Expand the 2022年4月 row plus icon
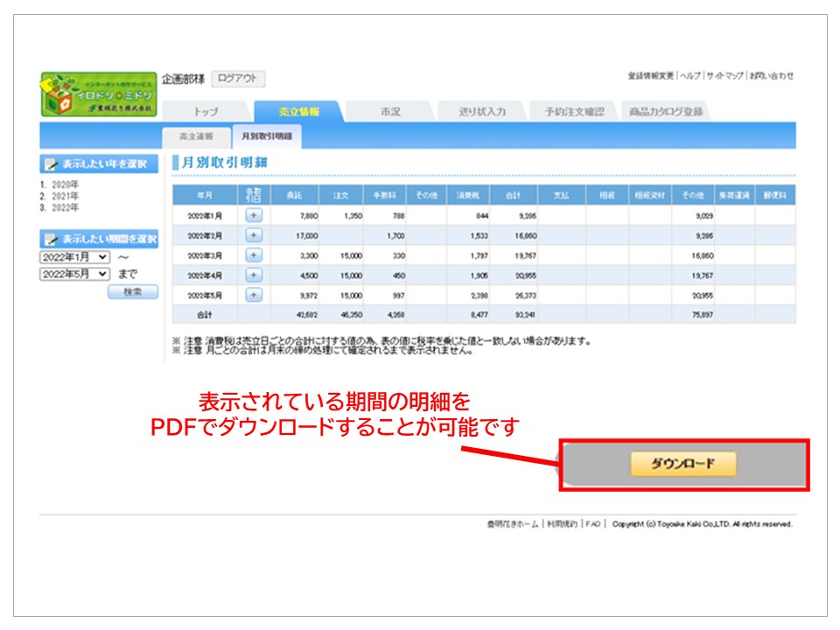840x630 pixels. (254, 275)
